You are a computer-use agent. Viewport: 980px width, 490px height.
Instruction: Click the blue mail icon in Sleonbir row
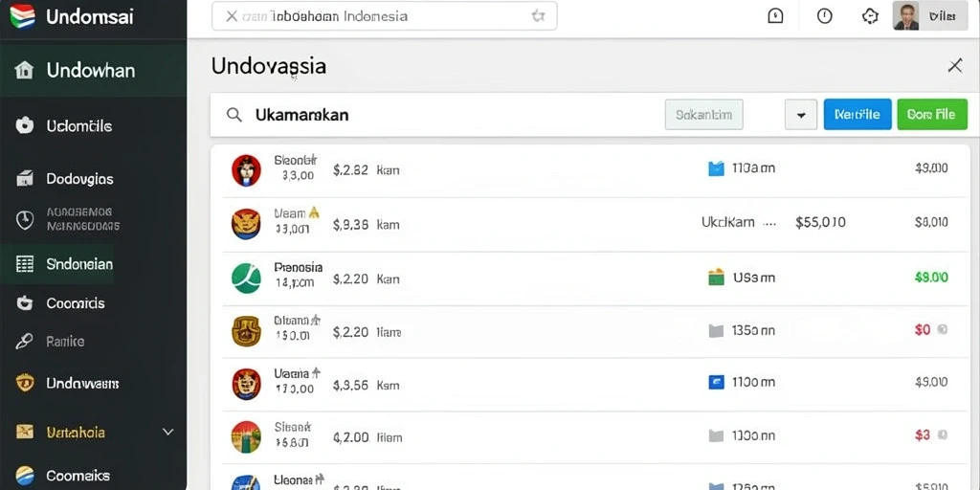coord(716,168)
